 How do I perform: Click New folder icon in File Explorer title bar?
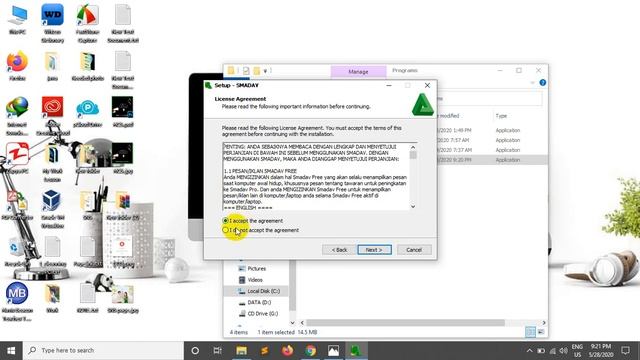[256, 71]
